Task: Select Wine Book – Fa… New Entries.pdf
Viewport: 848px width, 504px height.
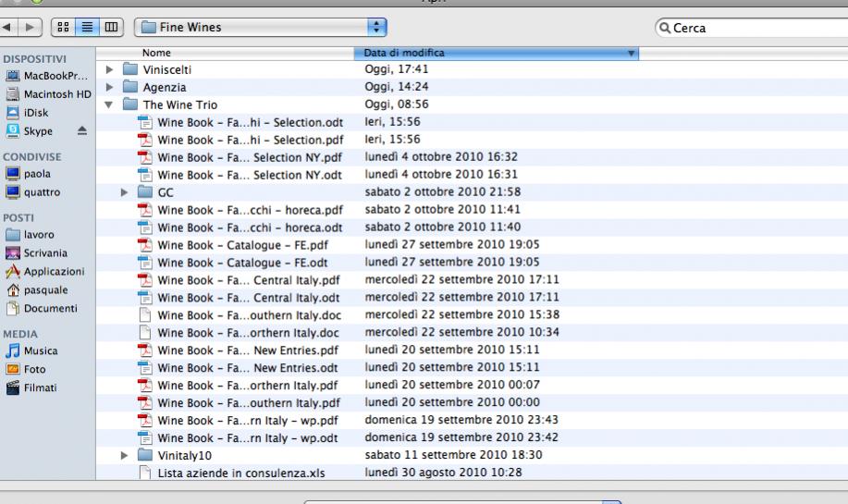Action: click(239, 350)
